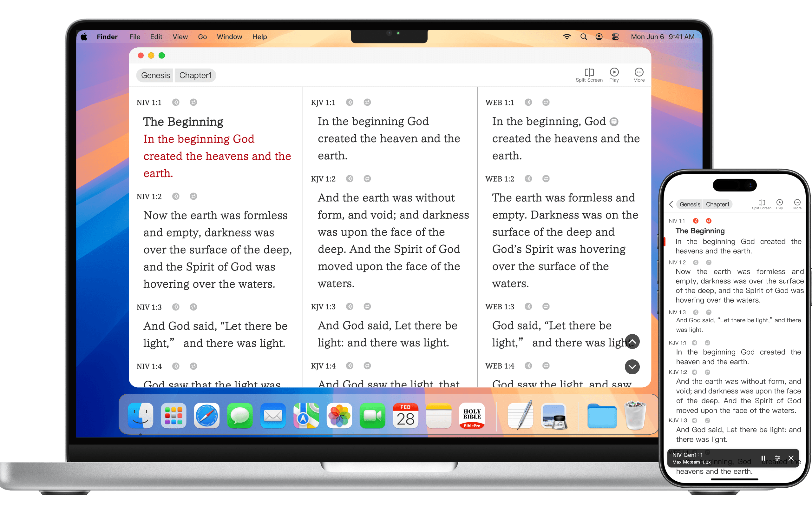Image resolution: width=812 pixels, height=508 pixels.
Task: Play audio for NIV 1:2 on the Mac
Action: click(176, 196)
